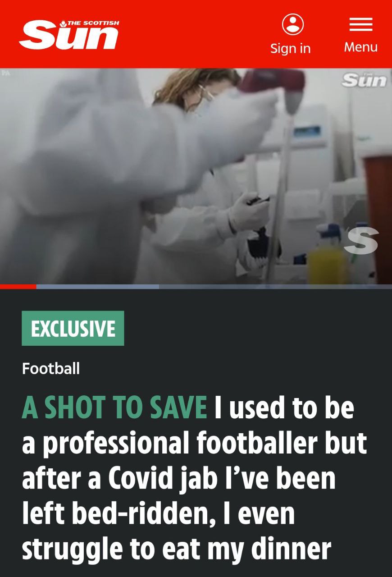Click the A SHOT TO SAVE kicker
Image resolution: width=392 pixels, height=577 pixels.
pos(114,407)
